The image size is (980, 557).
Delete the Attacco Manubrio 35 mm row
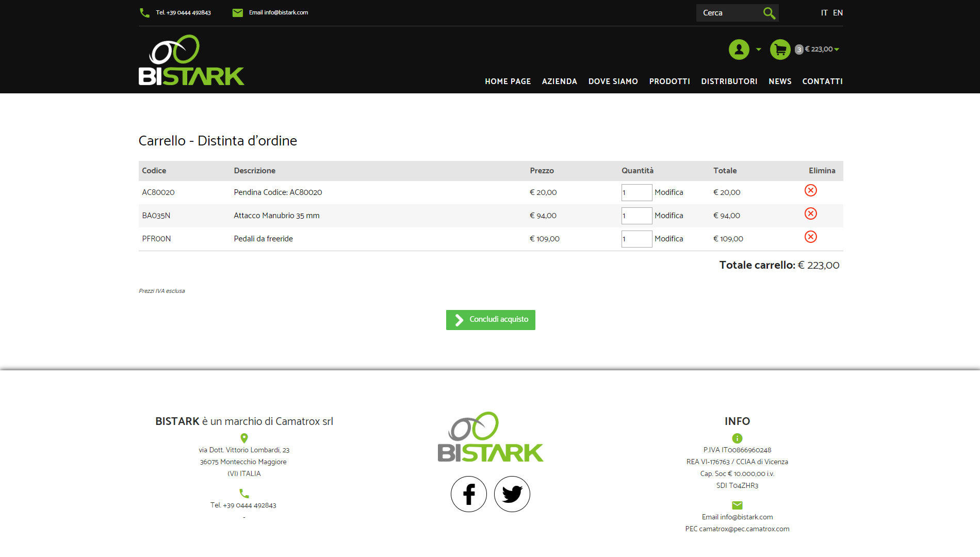pyautogui.click(x=810, y=214)
